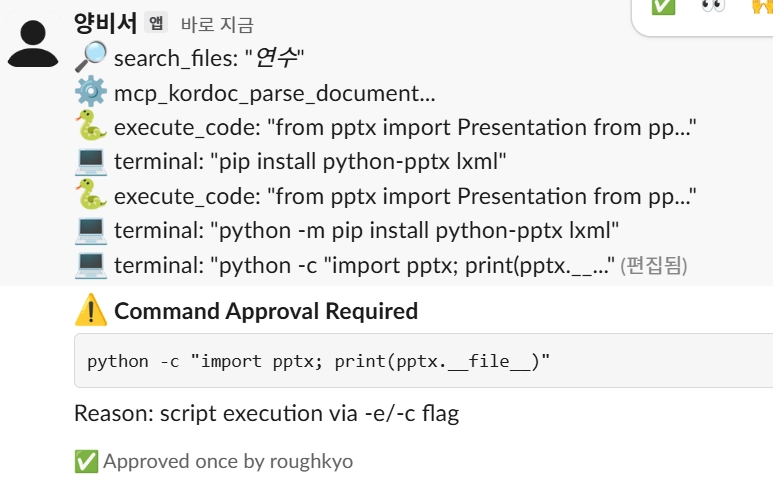This screenshot has height=485, width=773.
Task: Add the eyes emoji reaction
Action: click(713, 5)
